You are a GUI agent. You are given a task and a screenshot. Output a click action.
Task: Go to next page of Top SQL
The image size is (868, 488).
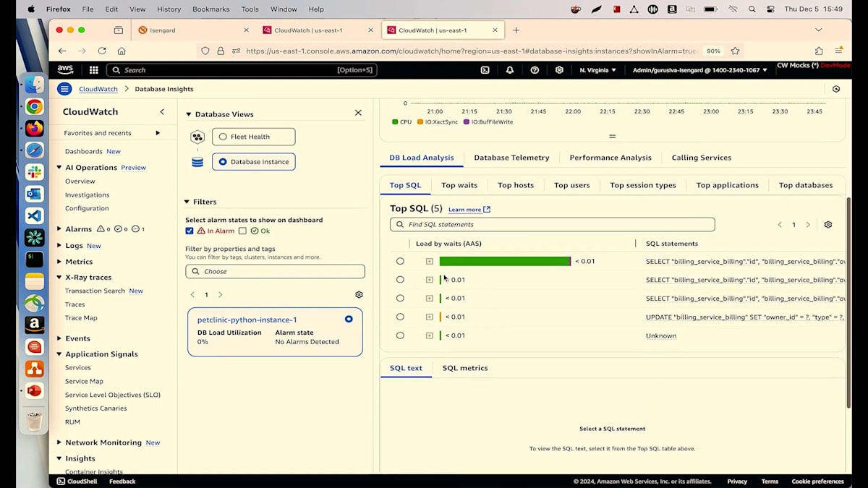[x=808, y=225]
